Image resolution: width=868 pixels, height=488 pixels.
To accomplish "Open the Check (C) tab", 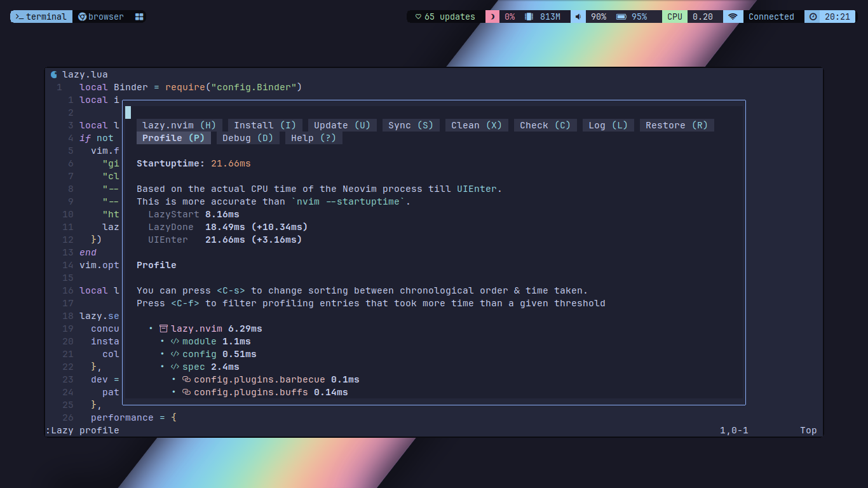I will point(545,125).
